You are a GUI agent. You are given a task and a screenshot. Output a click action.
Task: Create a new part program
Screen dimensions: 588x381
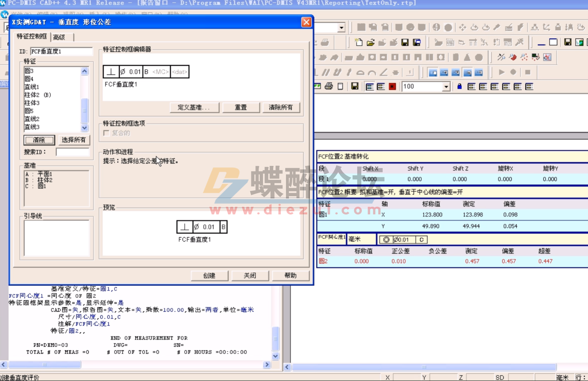(359, 43)
